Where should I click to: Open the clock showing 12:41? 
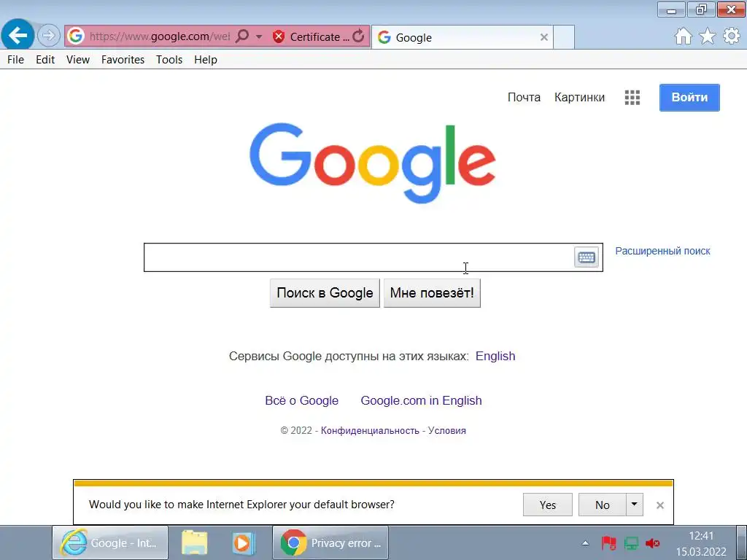[701, 543]
